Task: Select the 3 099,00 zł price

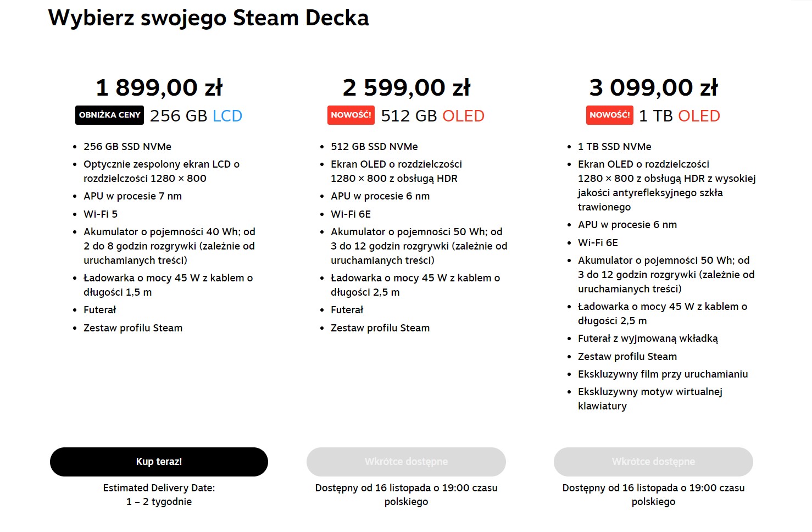Action: click(x=653, y=87)
